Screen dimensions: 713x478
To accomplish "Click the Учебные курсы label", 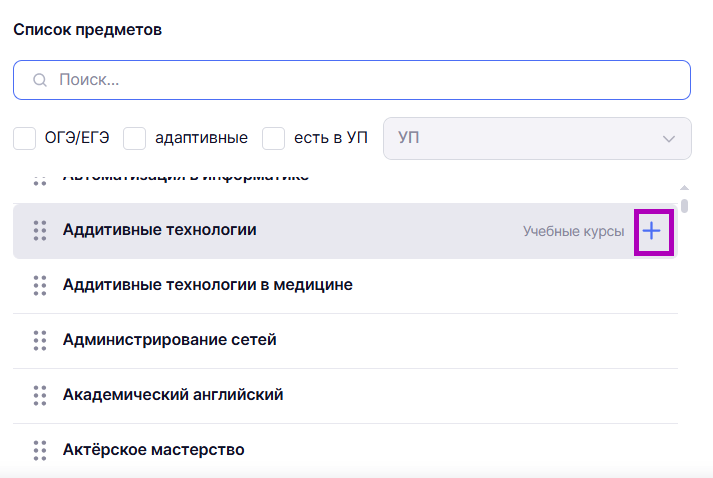I will click(x=573, y=231).
